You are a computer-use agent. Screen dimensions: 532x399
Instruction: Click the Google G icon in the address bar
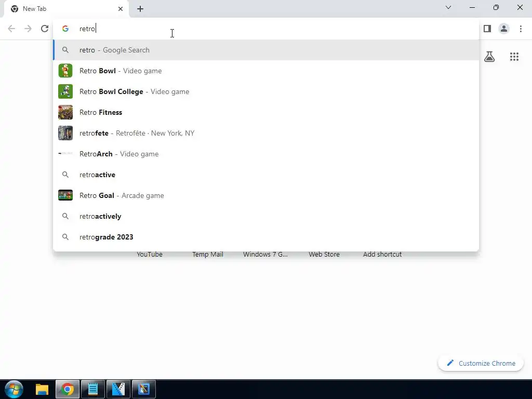point(65,29)
